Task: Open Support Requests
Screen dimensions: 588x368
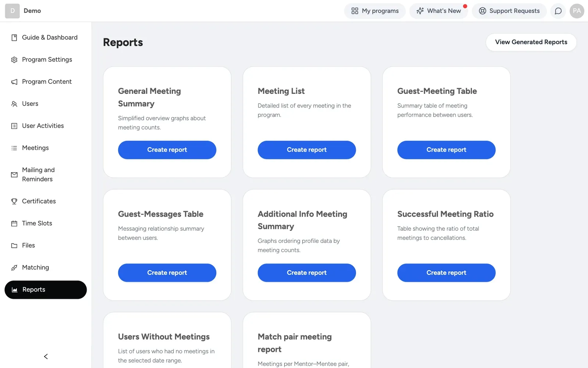Action: (509, 11)
